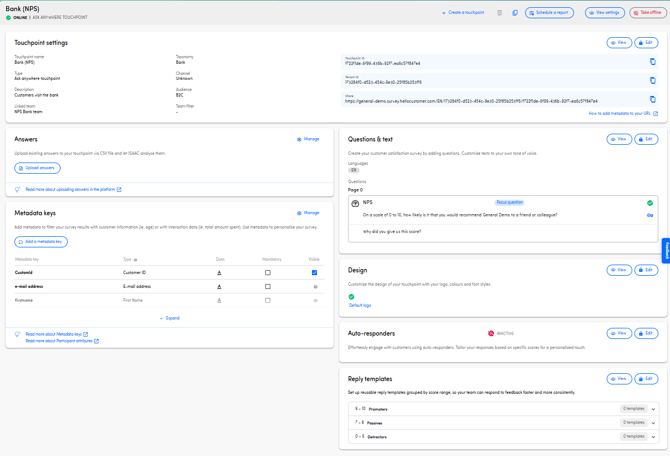Open Manage in the Answers panel
This screenshot has height=456, width=670.
308,139
